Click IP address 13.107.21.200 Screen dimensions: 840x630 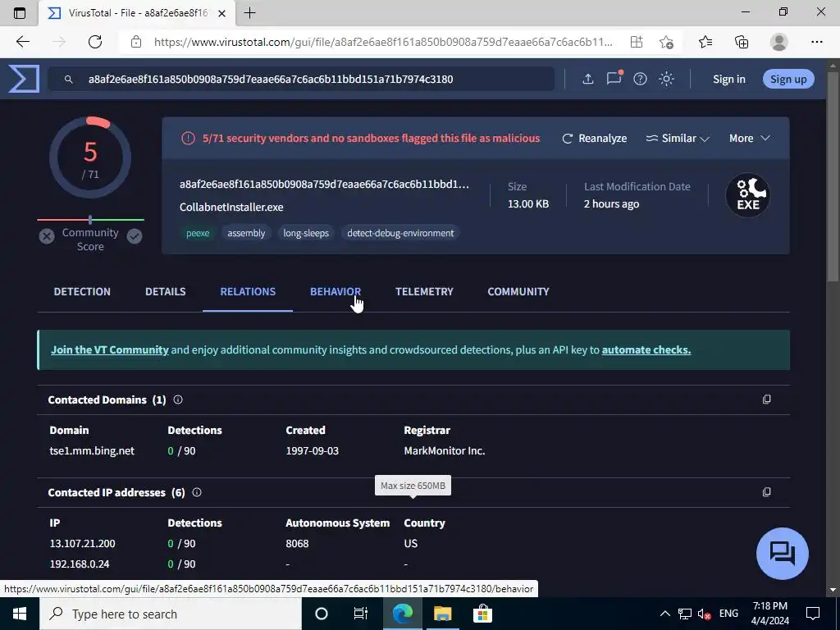pos(82,543)
